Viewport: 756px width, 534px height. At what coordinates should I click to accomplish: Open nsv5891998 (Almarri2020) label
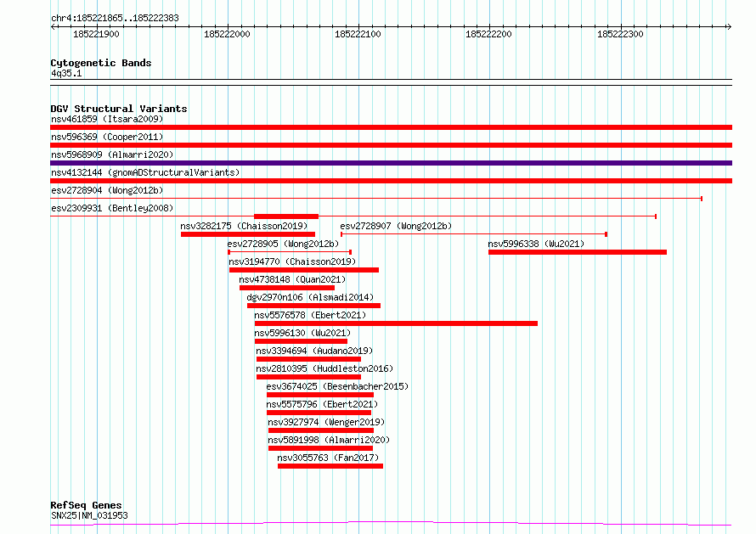click(329, 440)
